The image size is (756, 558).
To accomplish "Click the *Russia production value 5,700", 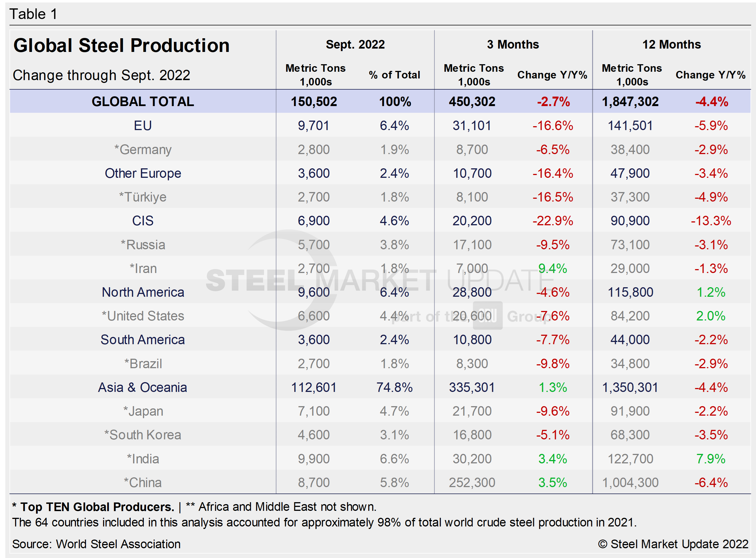I will [314, 244].
